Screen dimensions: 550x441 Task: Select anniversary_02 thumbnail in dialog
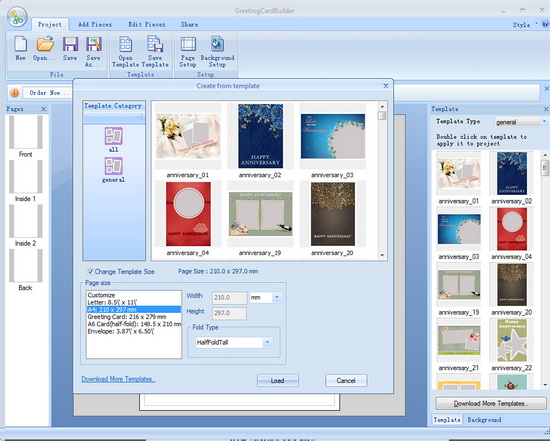pyautogui.click(x=260, y=136)
